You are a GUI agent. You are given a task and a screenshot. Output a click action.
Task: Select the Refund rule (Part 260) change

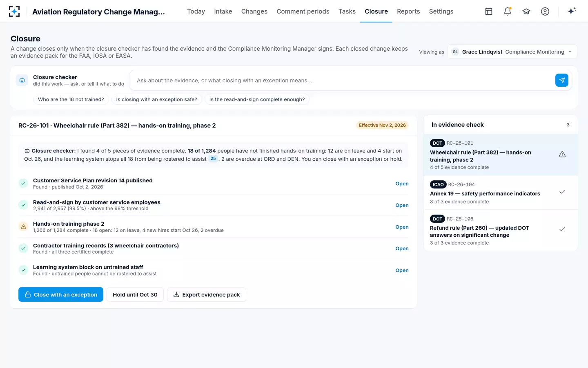click(x=501, y=230)
